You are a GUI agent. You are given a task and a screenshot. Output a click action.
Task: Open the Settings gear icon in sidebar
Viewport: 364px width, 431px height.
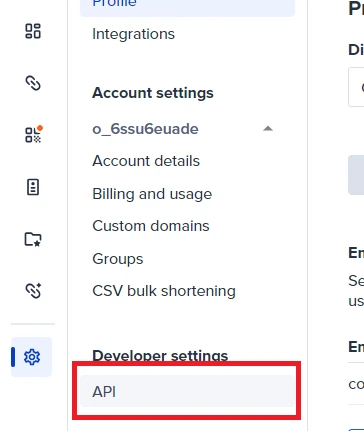point(32,357)
